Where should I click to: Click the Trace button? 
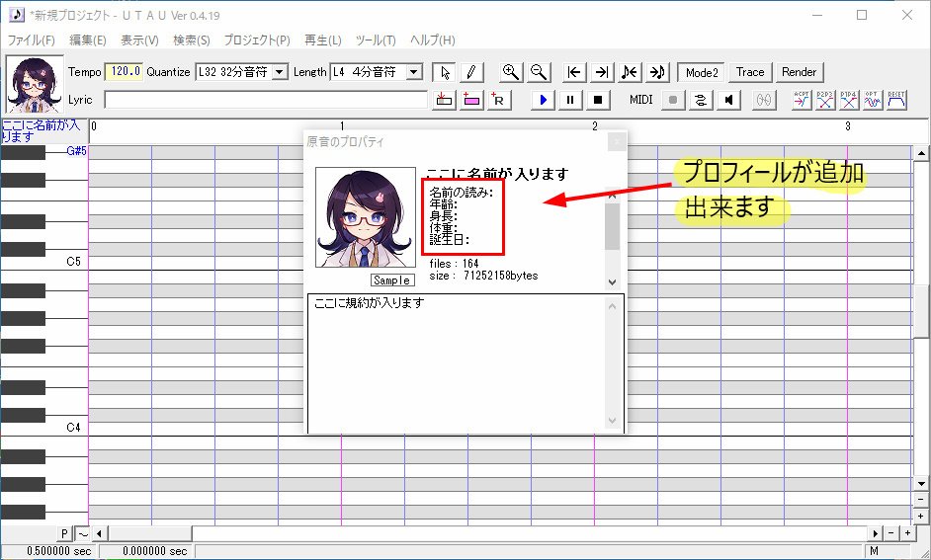[750, 72]
